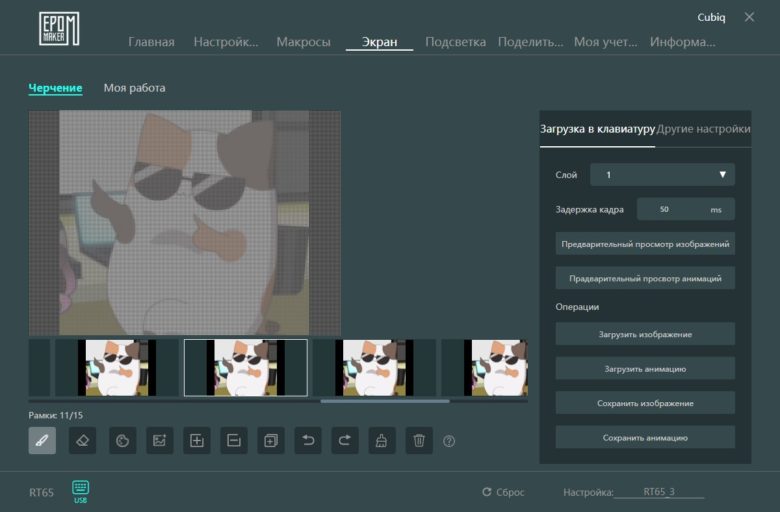The image size is (780, 512).
Task: Select the first full frame thumbnail
Action: click(x=117, y=368)
